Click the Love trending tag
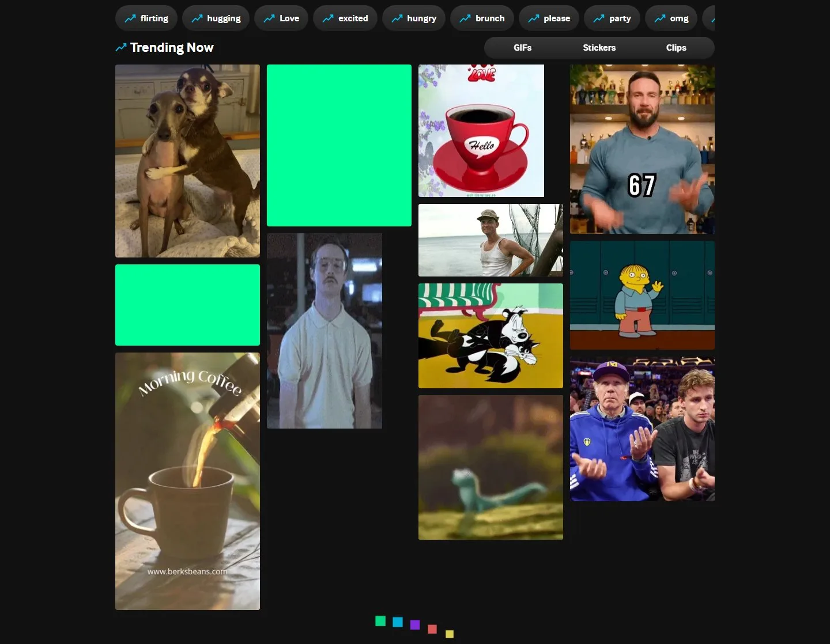 (281, 18)
